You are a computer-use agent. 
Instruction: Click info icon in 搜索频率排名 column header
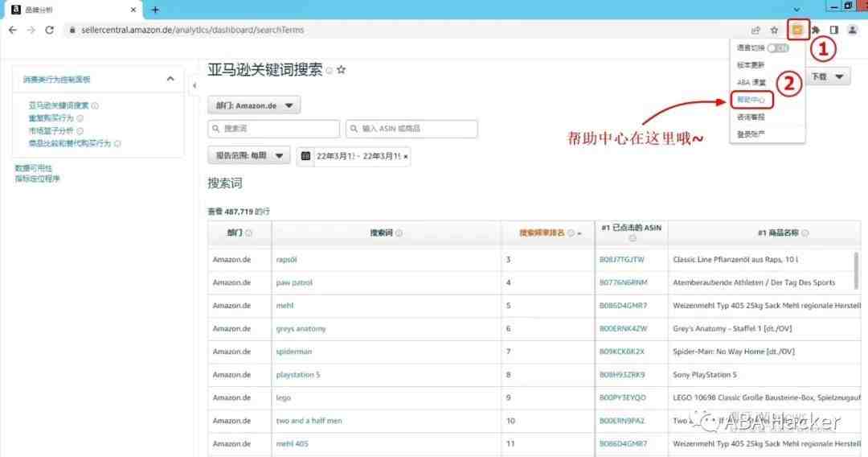(x=571, y=233)
